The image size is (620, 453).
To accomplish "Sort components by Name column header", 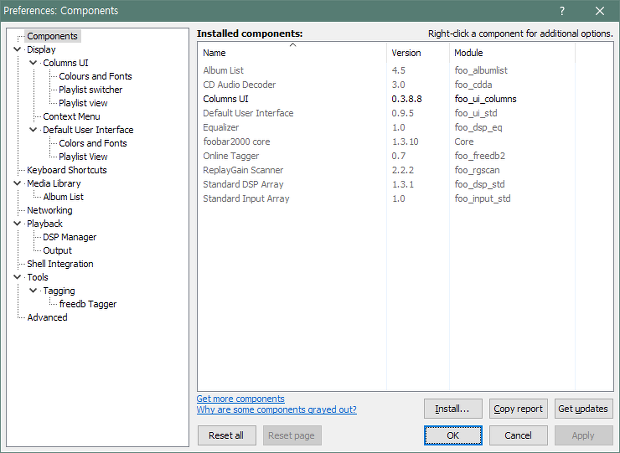I will pyautogui.click(x=292, y=53).
